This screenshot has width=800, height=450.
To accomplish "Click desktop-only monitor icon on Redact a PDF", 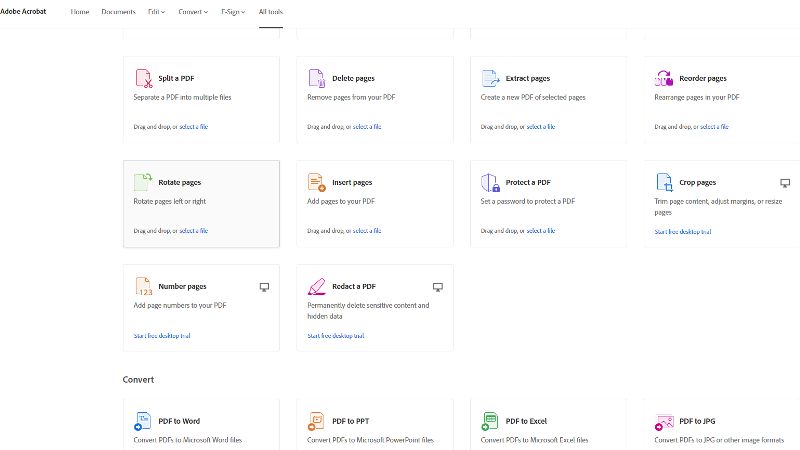I will point(438,287).
